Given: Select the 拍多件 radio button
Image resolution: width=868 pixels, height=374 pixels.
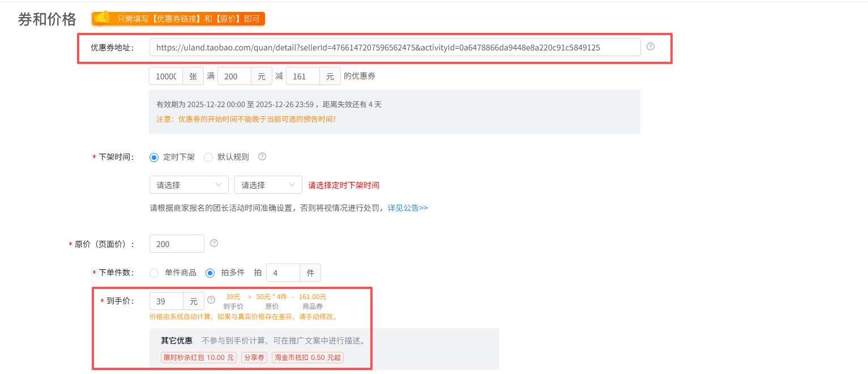Looking at the screenshot, I should point(210,273).
